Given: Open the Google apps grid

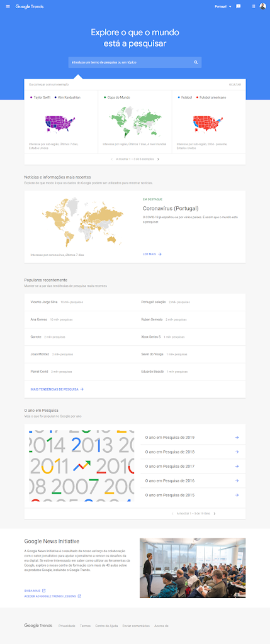Looking at the screenshot, I should click(x=253, y=6).
